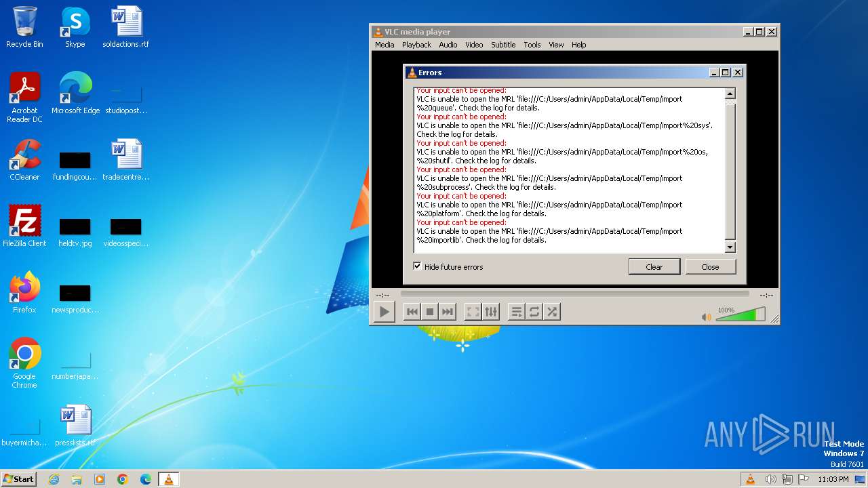The height and width of the screenshot is (488, 868).
Task: Open Internet Explorer from taskbar
Action: (54, 479)
